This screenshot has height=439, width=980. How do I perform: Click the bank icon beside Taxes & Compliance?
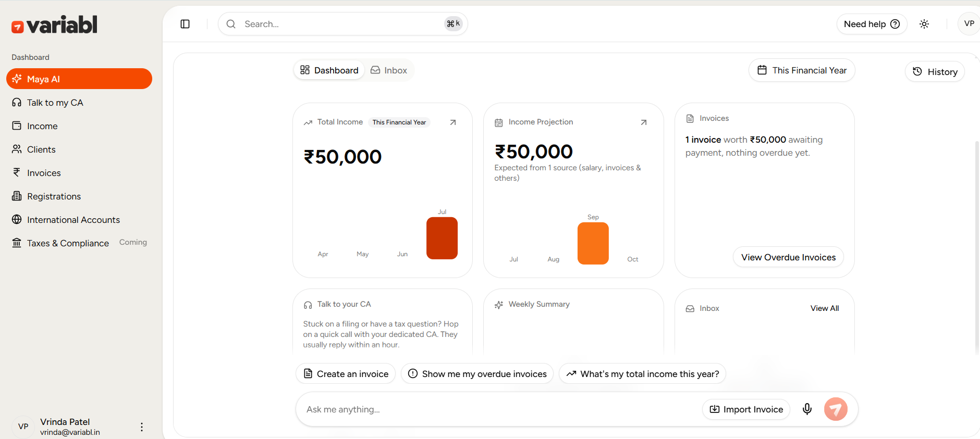(17, 243)
